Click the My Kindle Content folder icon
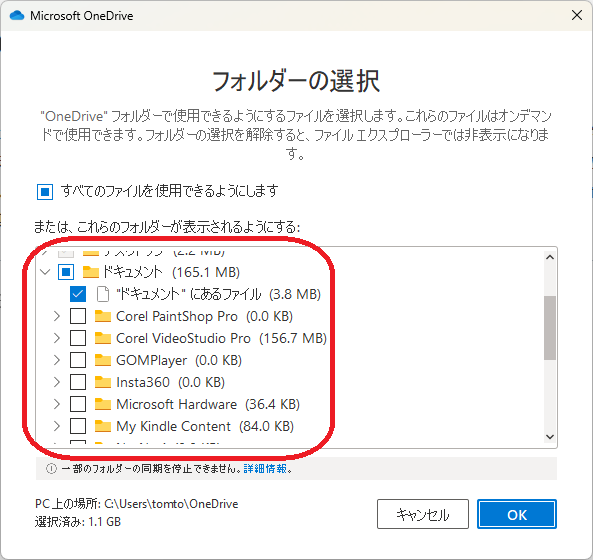The height and width of the screenshot is (560, 593). click(x=102, y=426)
